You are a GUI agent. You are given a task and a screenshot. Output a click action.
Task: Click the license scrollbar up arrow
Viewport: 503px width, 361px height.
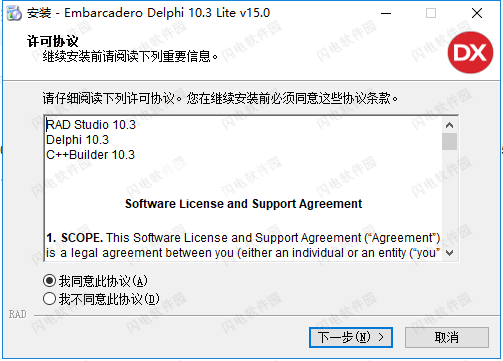click(449, 125)
